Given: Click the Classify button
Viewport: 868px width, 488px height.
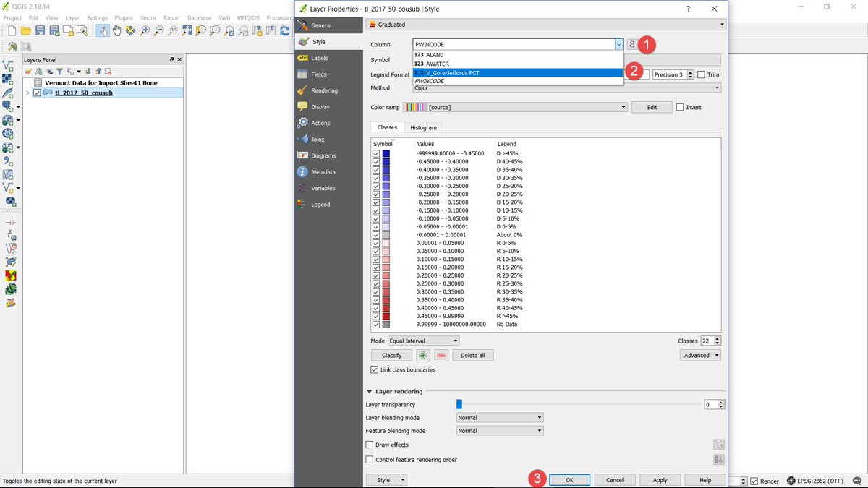Looking at the screenshot, I should (391, 355).
